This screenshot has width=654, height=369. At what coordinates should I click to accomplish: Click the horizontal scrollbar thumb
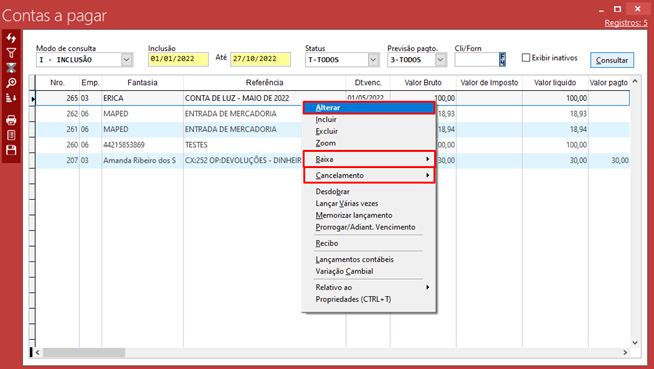pyautogui.click(x=84, y=352)
